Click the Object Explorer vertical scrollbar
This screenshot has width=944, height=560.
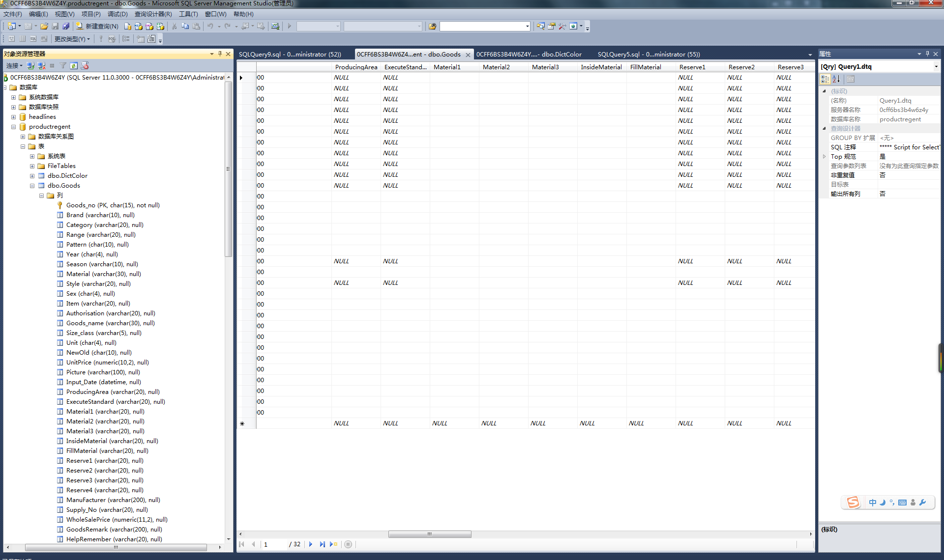point(228,169)
